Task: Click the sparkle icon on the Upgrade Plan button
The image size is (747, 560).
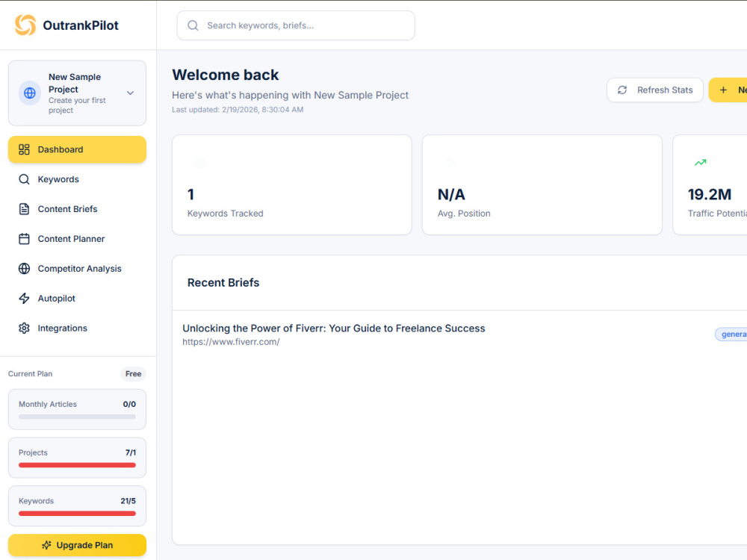Action: click(x=46, y=545)
